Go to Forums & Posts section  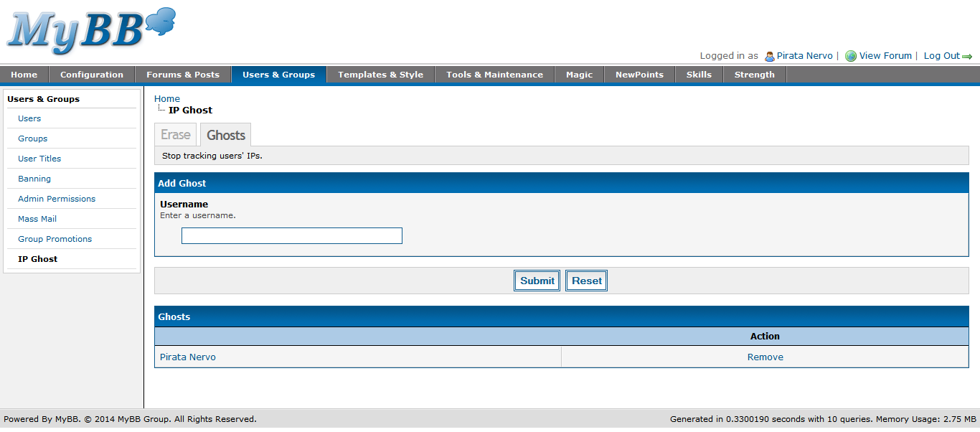coord(183,75)
